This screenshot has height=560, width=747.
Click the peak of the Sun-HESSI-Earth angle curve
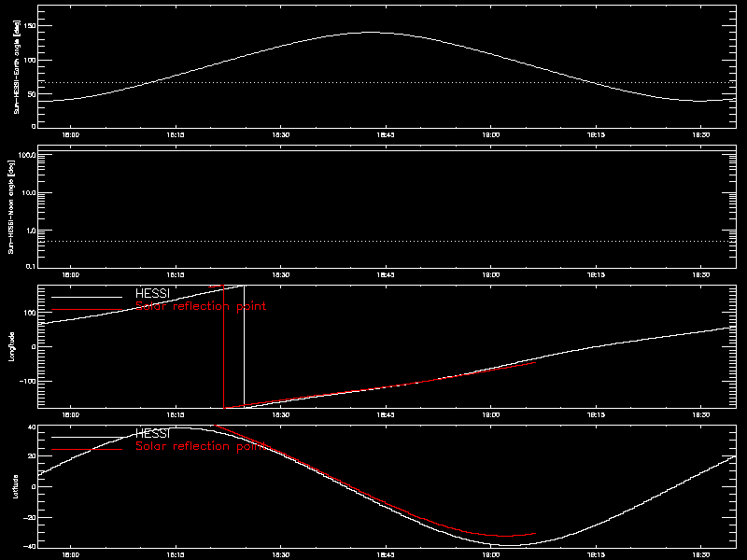[x=371, y=33]
